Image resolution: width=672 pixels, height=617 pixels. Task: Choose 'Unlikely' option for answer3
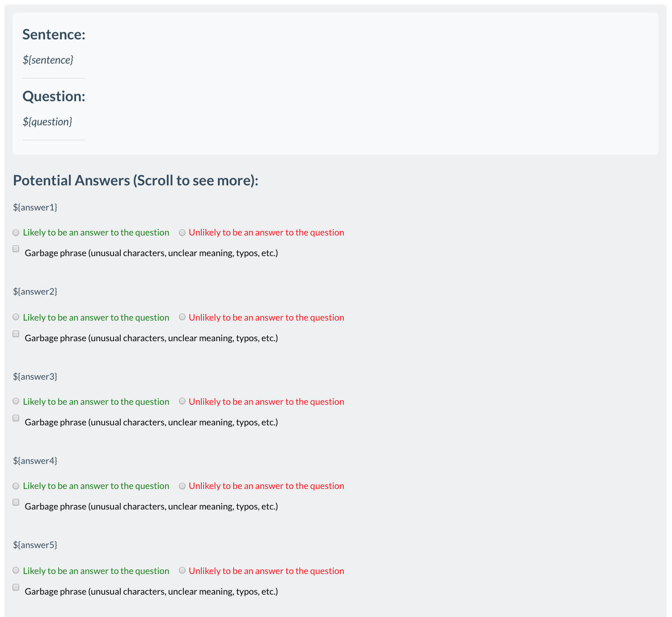coord(182,401)
